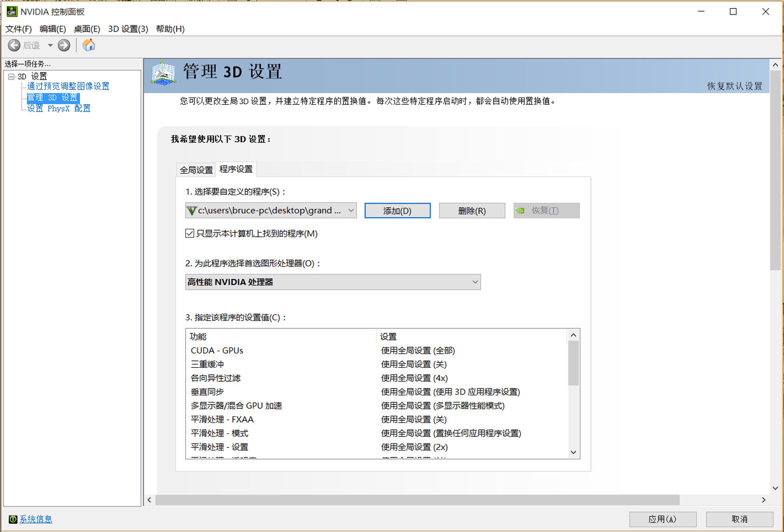The height and width of the screenshot is (532, 784).
Task: Click the Home icon in toolbar
Action: coord(89,45)
